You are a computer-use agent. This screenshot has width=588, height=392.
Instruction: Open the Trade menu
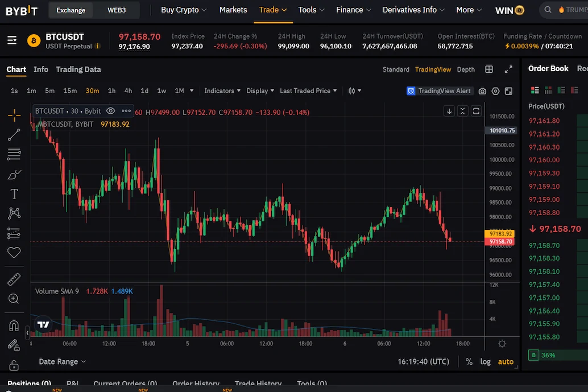272,10
